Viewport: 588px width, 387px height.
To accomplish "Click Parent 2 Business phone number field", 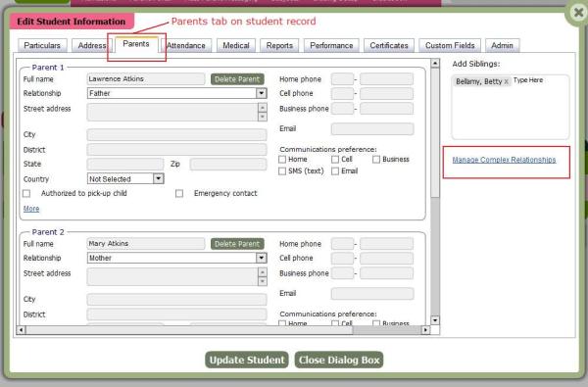I will 386,273.
